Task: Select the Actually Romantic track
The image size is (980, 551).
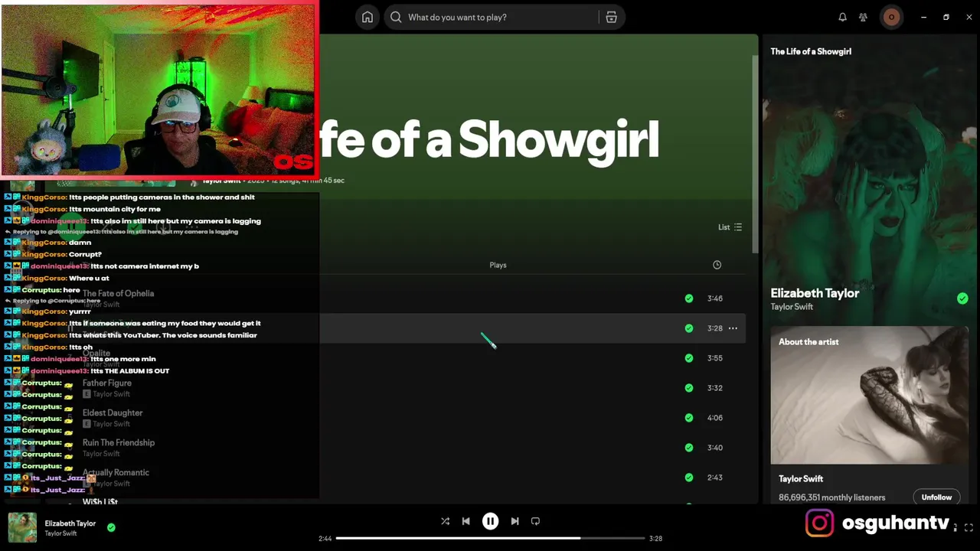Action: (116, 473)
